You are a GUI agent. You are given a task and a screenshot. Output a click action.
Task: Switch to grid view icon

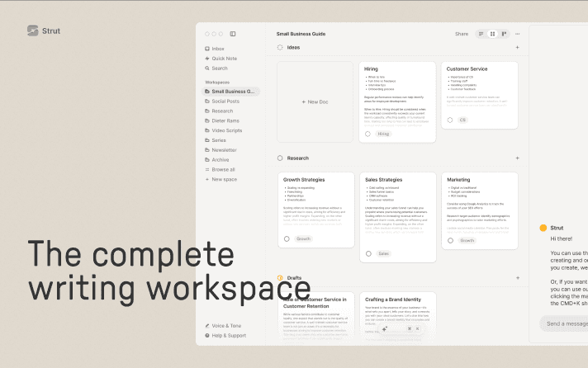point(492,34)
